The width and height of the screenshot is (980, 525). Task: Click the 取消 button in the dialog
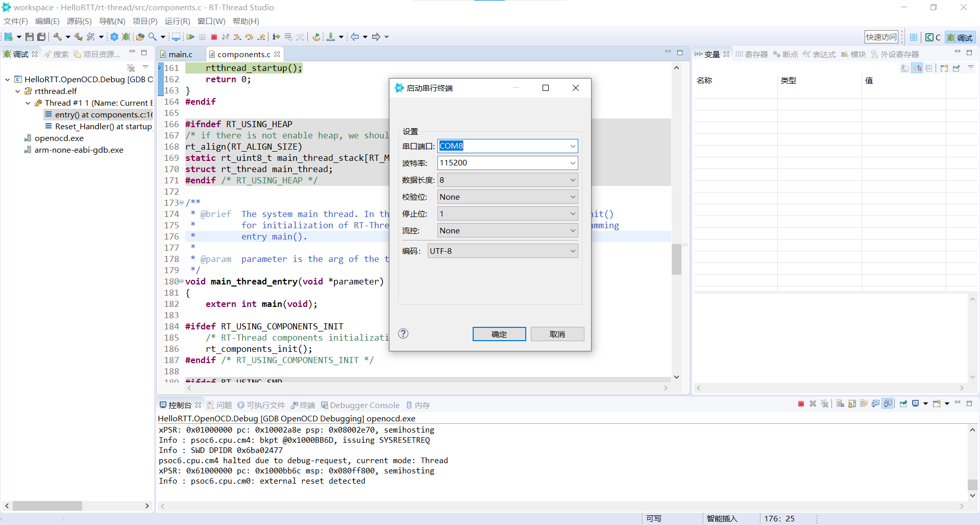[557, 334]
